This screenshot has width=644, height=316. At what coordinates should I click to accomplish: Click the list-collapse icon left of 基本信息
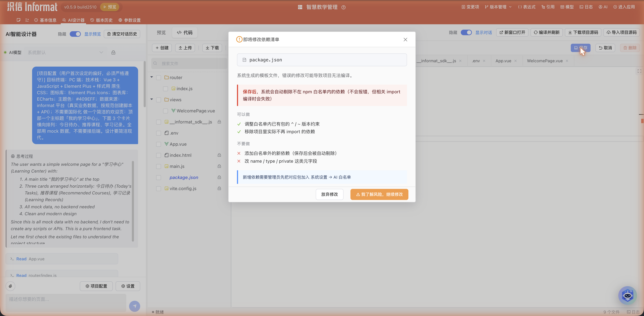27,20
